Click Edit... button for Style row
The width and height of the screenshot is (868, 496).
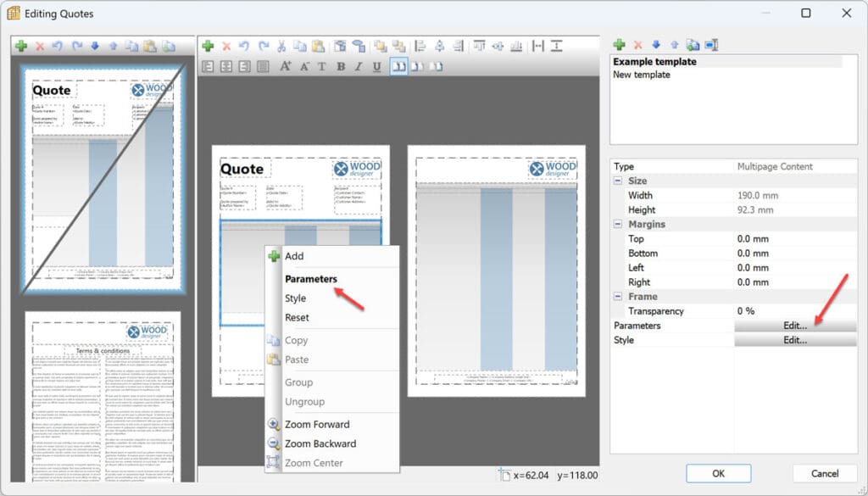[x=795, y=340]
